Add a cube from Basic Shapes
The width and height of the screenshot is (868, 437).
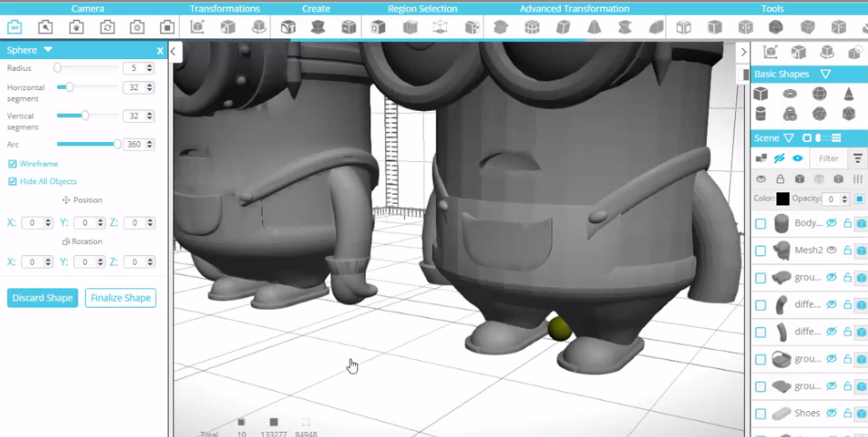(x=761, y=94)
